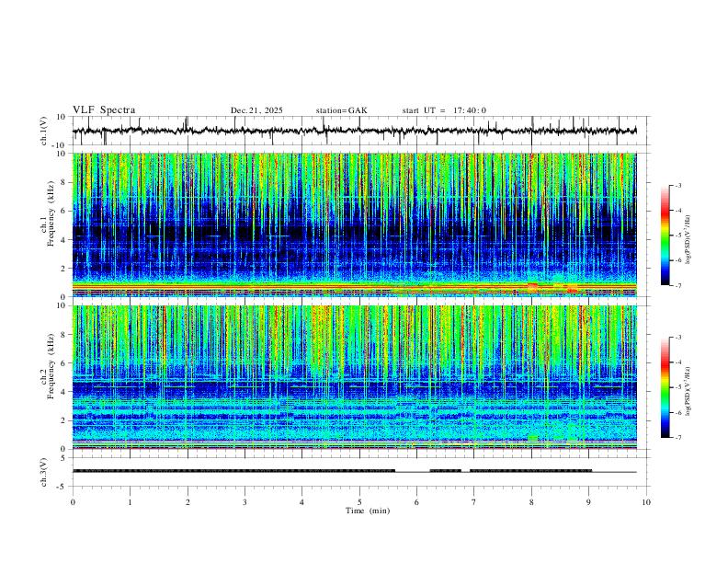
Task: Click the ch.2 color bar log(PSD) label
Action: (x=688, y=391)
